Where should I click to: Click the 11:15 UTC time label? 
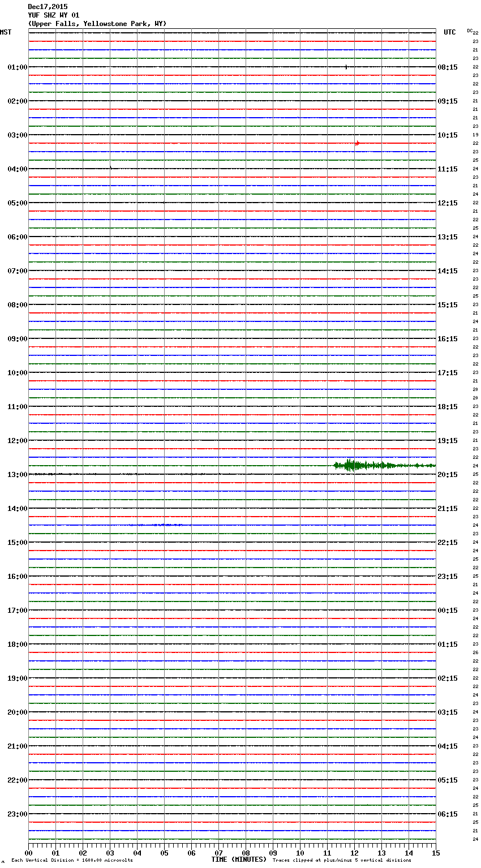448,169
